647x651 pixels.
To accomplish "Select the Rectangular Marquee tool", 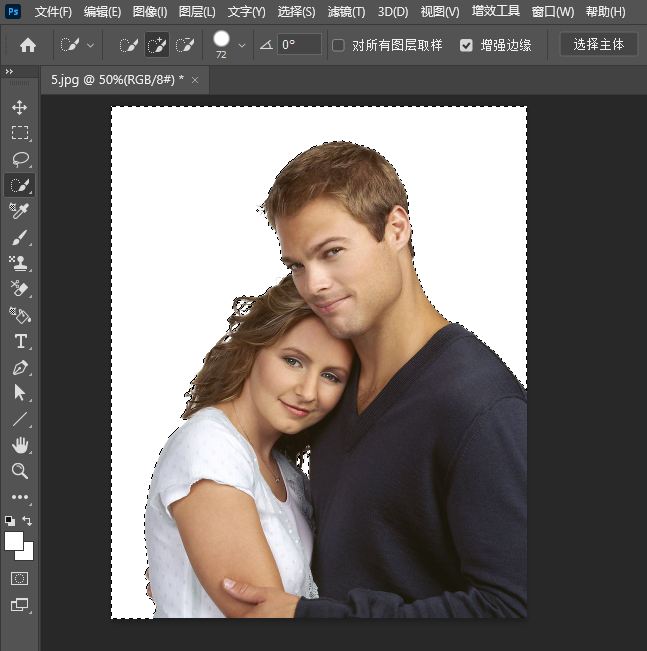I will click(x=20, y=133).
